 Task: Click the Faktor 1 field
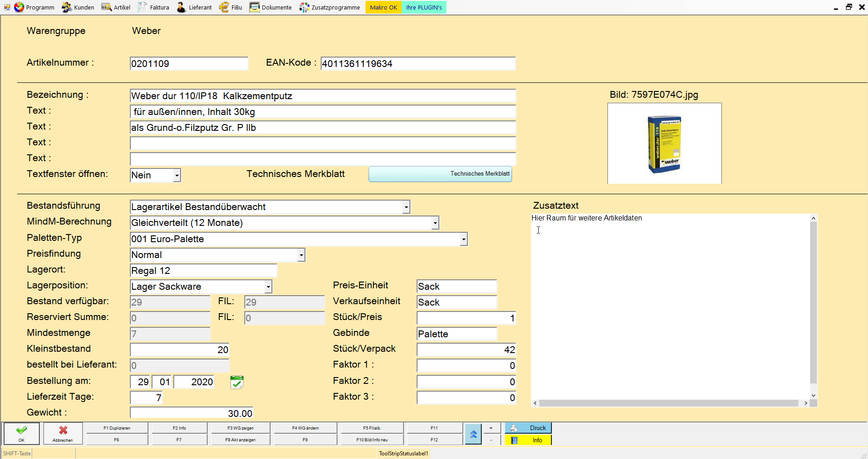point(466,365)
